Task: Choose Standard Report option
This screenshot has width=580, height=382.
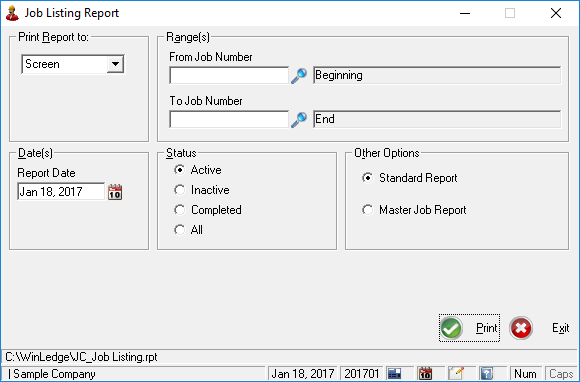Action: point(410,178)
